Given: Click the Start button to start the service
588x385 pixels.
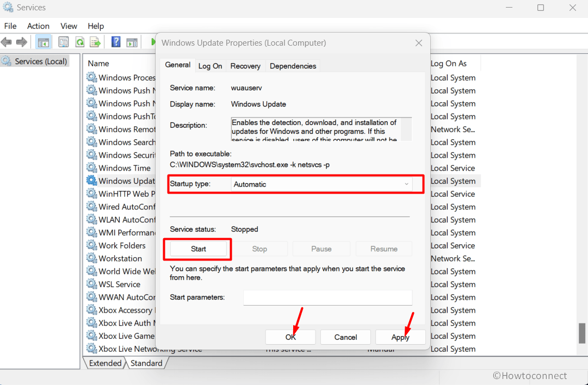Looking at the screenshot, I should (x=199, y=249).
